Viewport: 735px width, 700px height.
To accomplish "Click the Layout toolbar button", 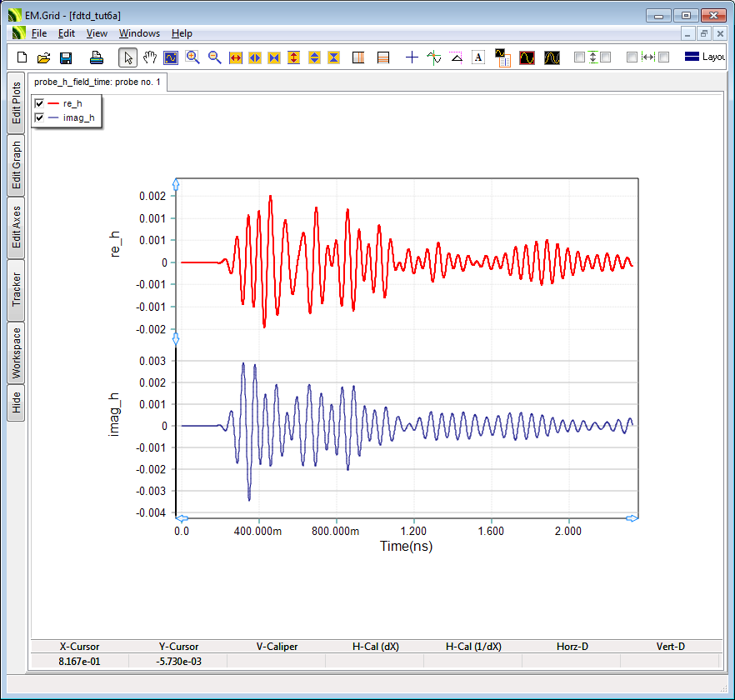I will coord(704,57).
